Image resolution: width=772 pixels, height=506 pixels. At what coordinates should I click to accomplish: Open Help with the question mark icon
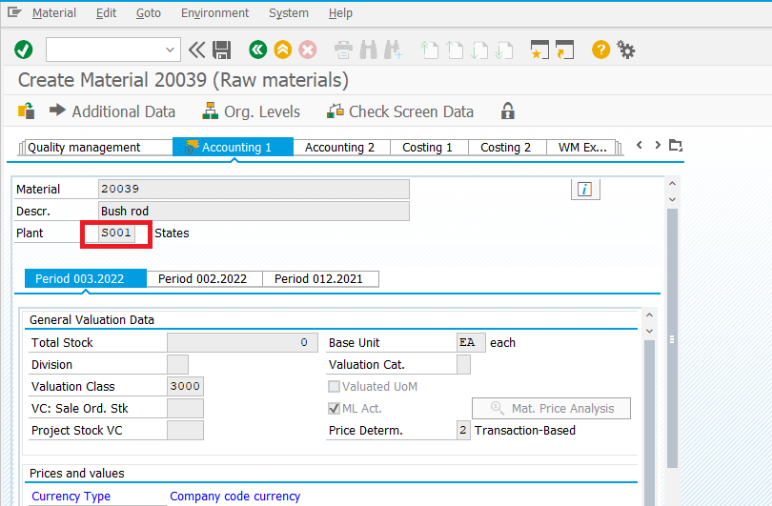[x=601, y=49]
